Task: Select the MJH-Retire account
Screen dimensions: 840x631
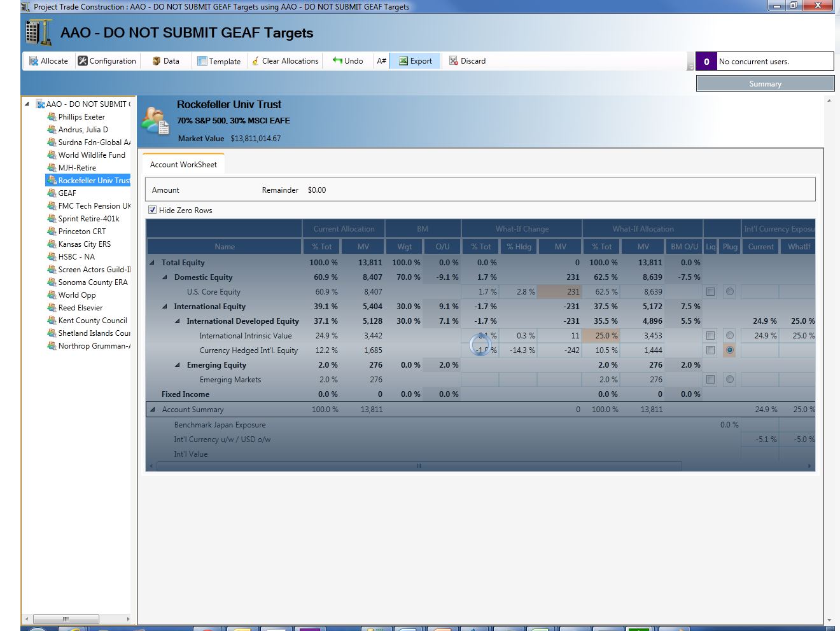Action: 77,168
